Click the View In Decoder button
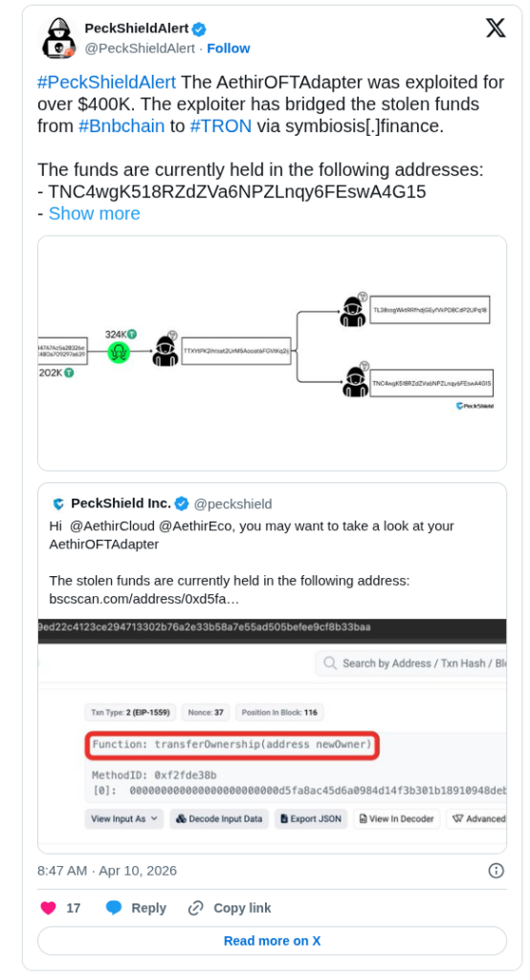The height and width of the screenshot is (980, 530). click(x=396, y=819)
